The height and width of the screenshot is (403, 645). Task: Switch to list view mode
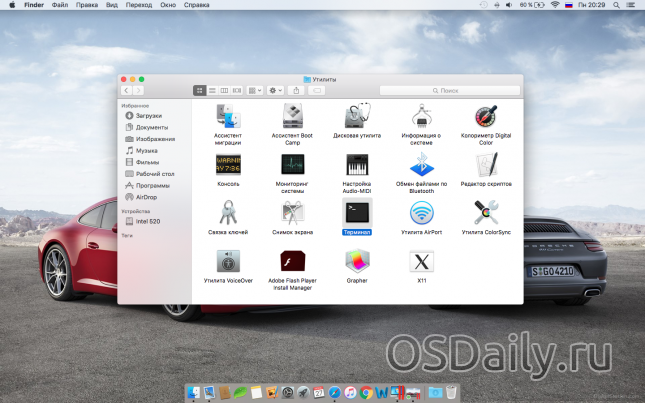212,90
